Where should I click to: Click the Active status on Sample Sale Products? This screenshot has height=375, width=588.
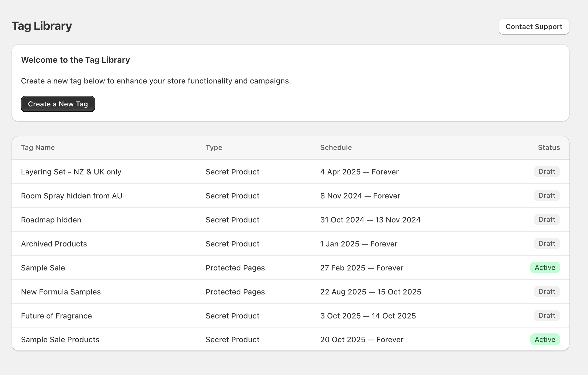point(545,339)
